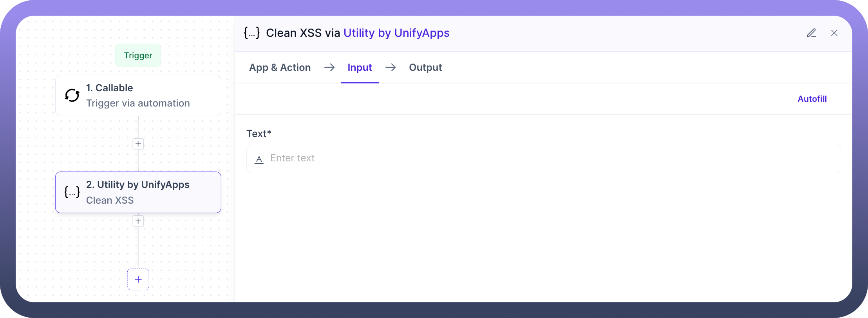
Task: Focus the Enter text input field
Action: pyautogui.click(x=548, y=159)
